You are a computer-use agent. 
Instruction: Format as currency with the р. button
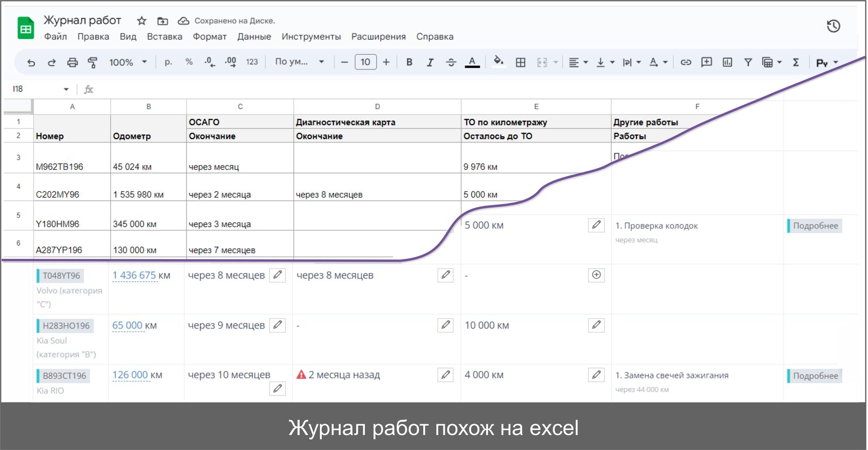click(168, 62)
